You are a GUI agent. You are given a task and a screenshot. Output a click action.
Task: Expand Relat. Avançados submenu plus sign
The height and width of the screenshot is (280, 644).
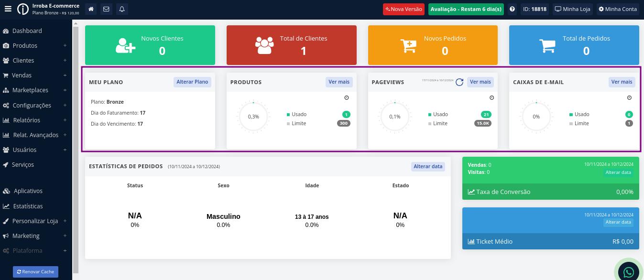point(65,135)
